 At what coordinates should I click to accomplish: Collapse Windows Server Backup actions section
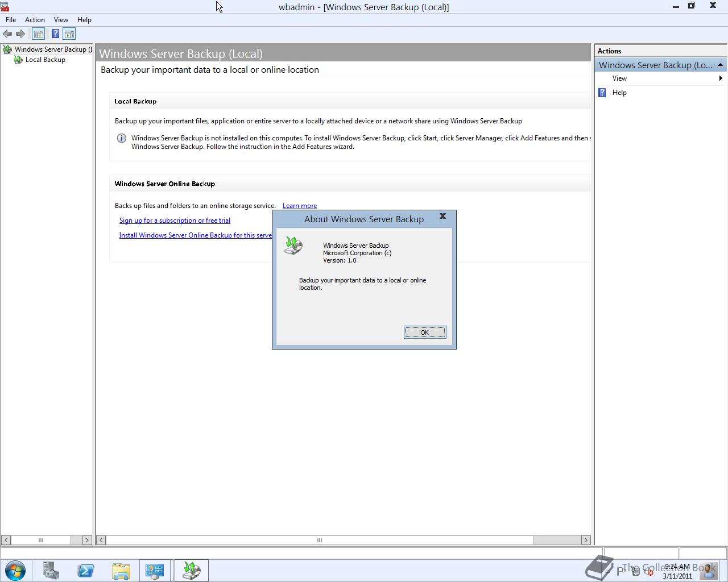pyautogui.click(x=720, y=65)
